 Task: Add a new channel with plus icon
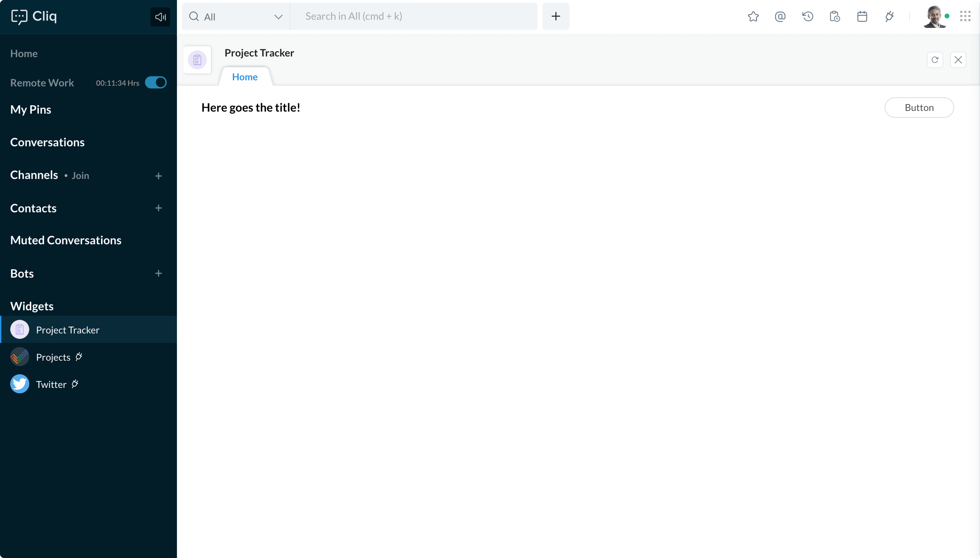point(158,176)
